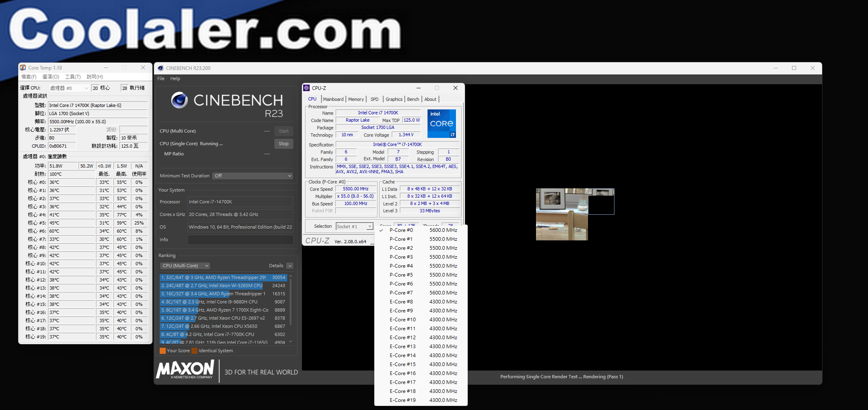This screenshot has height=410, width=868.
Task: Select P-Core #7 at 5600.0 MHz
Action: [x=421, y=293]
